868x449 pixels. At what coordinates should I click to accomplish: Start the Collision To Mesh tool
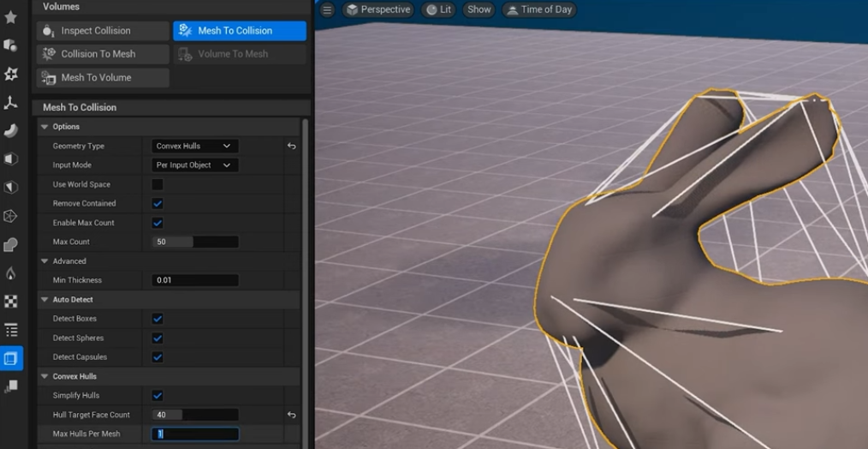[103, 54]
